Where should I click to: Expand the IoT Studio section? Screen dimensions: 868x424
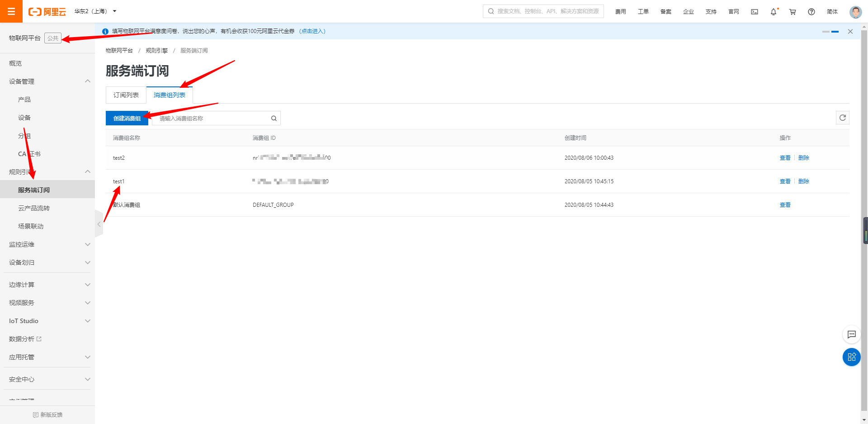coord(88,321)
